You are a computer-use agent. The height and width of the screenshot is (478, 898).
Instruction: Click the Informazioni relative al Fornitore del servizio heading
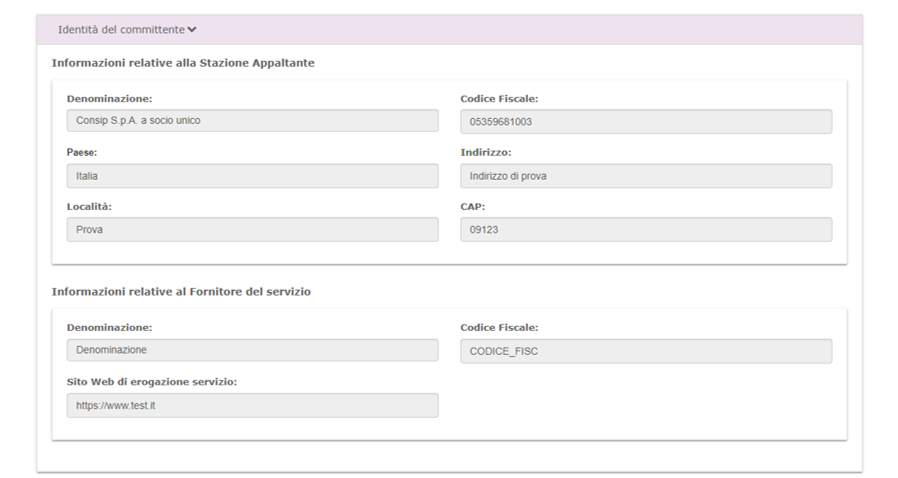tap(181, 291)
